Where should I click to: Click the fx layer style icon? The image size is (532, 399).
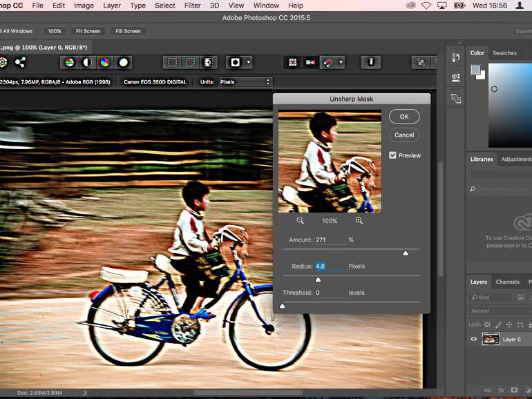tap(501, 390)
